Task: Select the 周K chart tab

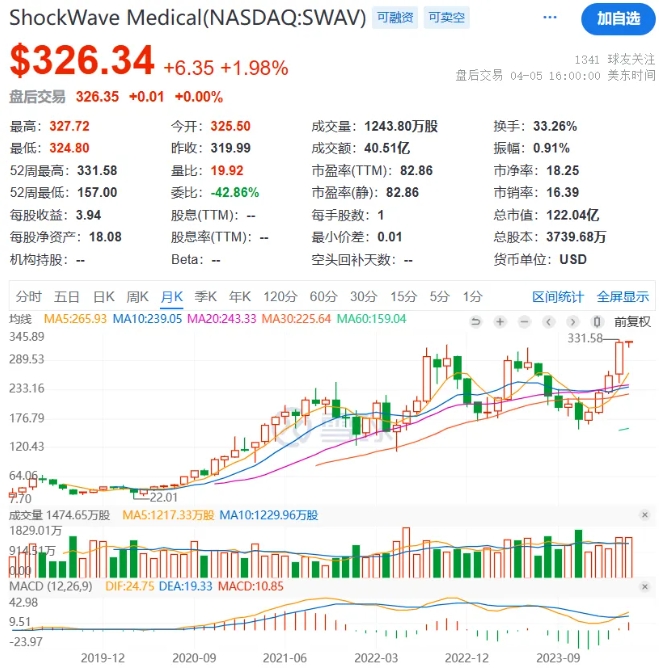Action: coord(138,297)
